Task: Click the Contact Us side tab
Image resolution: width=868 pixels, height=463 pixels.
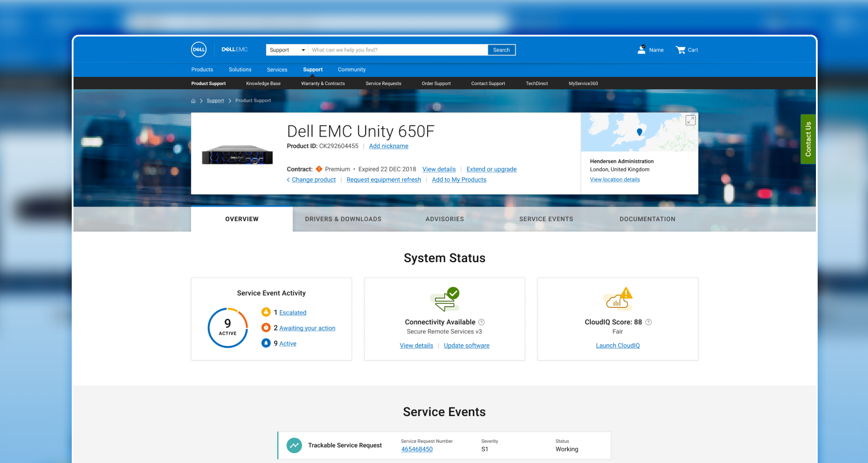Action: pos(808,139)
